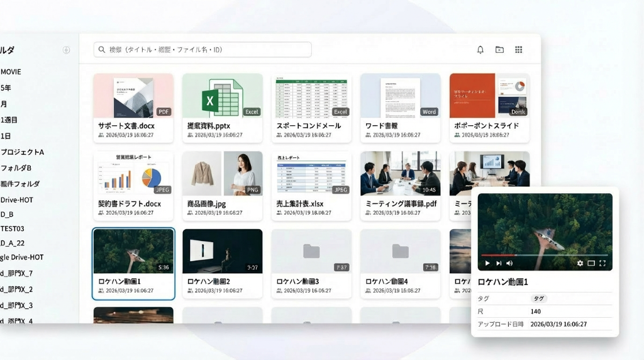
Task: Open the ワード書類 document card
Action: [401, 108]
